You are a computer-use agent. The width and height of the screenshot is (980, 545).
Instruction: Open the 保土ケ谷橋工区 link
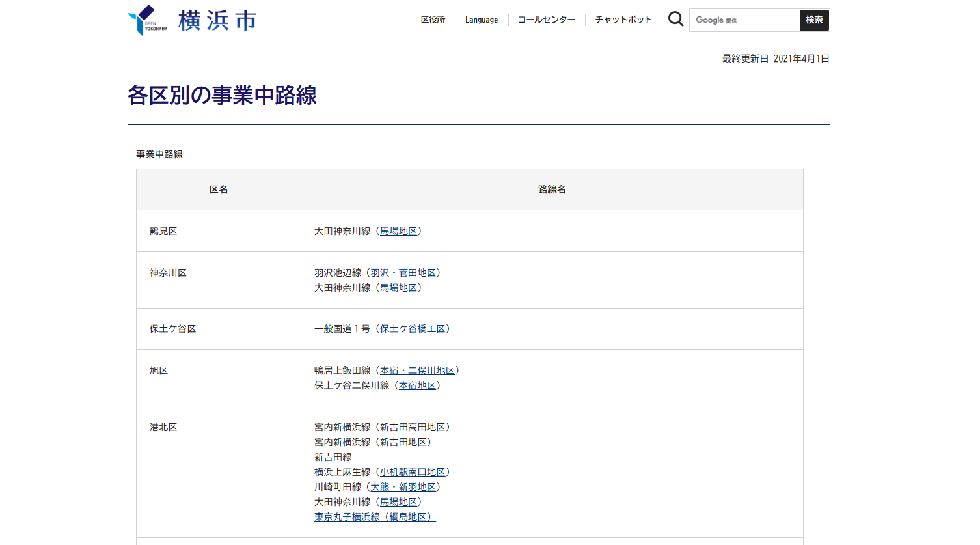413,329
